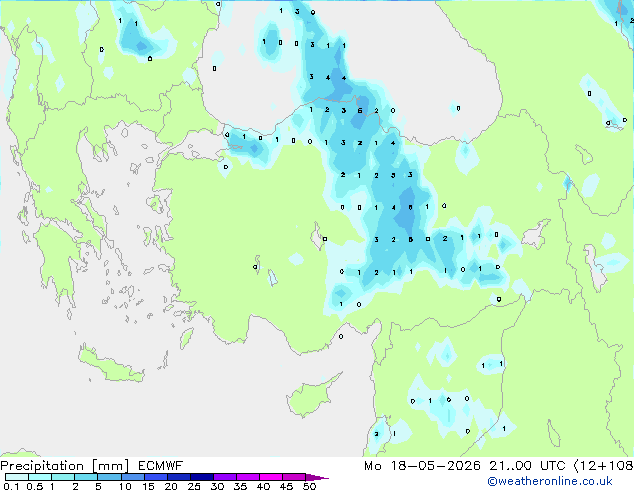The height and width of the screenshot is (490, 634).
Task: Click the legend value '0.5'
Action: pyautogui.click(x=35, y=486)
